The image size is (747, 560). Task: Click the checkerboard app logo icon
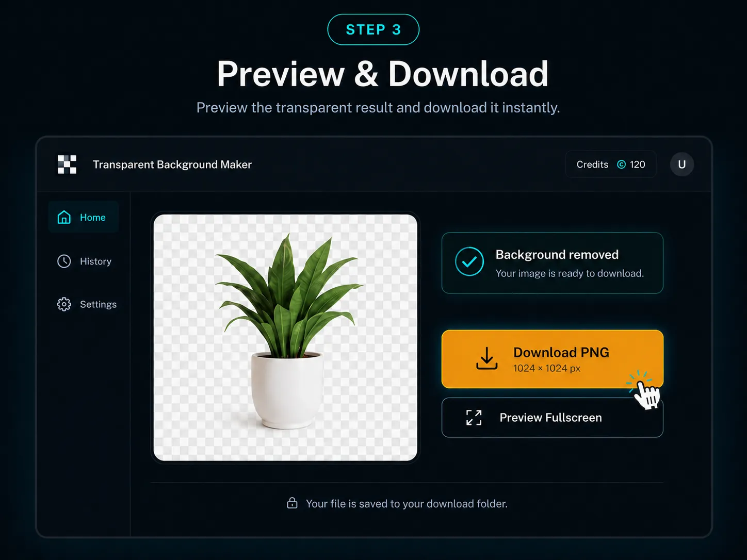pos(67,164)
